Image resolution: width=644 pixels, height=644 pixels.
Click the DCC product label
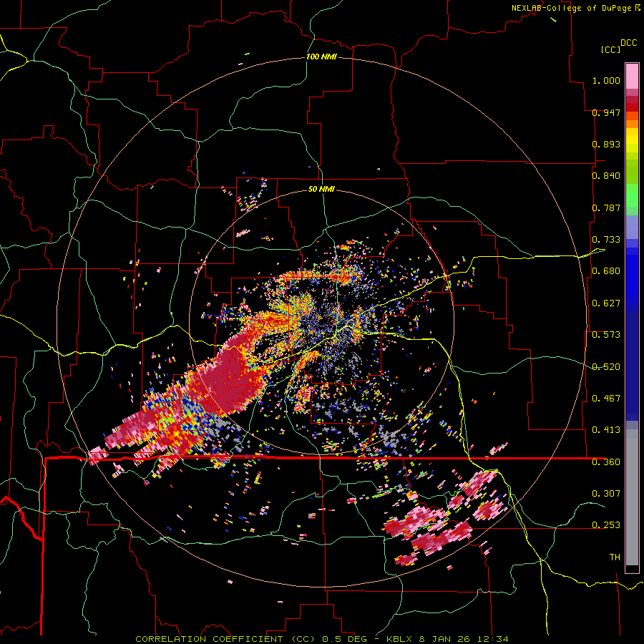point(628,43)
